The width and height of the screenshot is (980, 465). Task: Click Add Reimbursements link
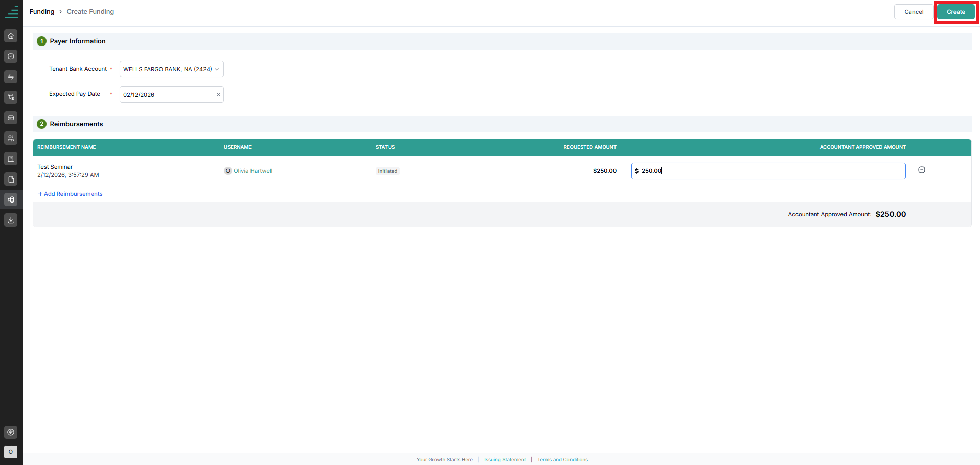(71, 194)
